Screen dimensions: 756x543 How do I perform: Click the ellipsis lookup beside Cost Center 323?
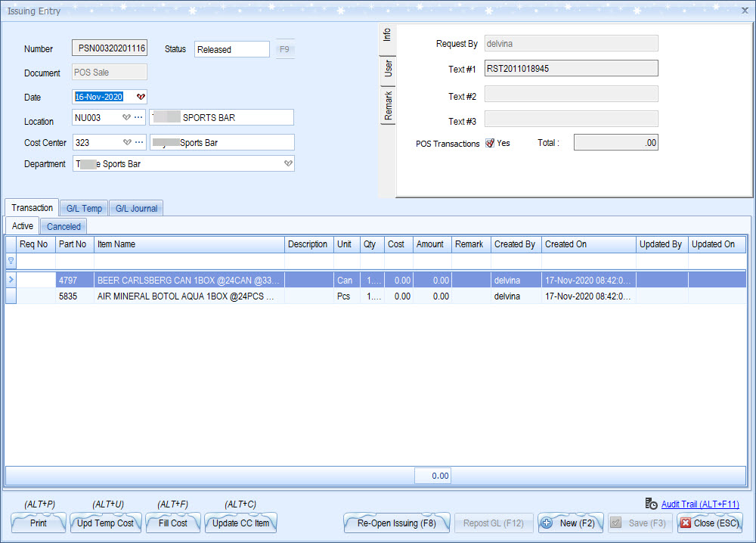point(138,142)
